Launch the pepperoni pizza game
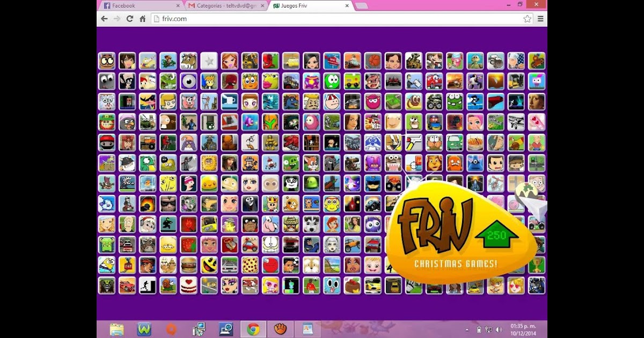The height and width of the screenshot is (338, 644). 250,264
